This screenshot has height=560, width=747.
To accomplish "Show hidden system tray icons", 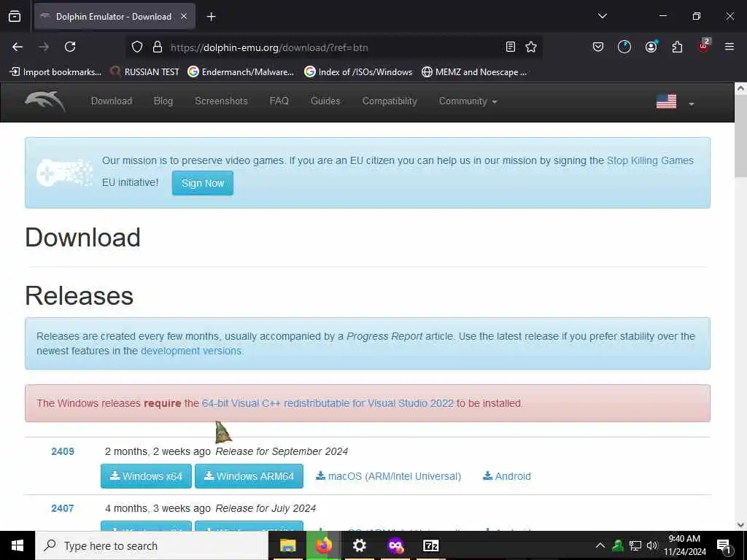I will click(600, 545).
